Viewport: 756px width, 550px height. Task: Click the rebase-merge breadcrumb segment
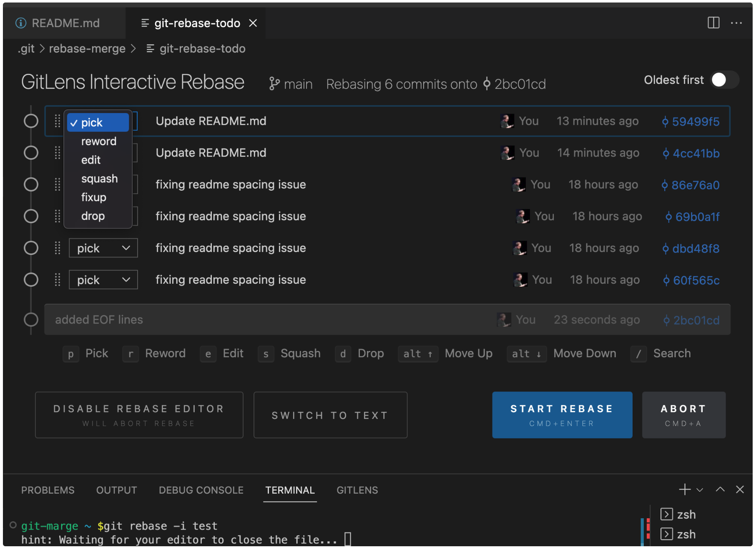click(87, 48)
